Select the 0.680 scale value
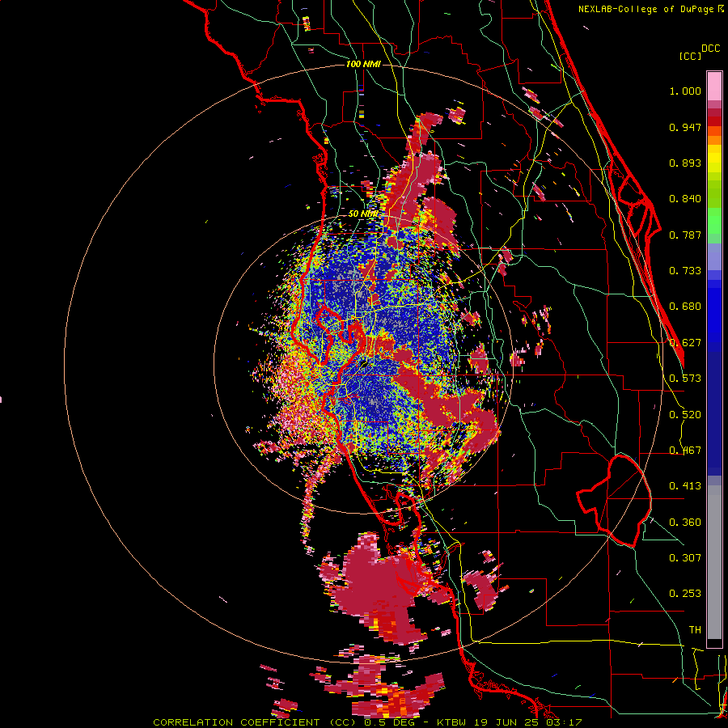Image resolution: width=728 pixels, height=728 pixels. pos(685,307)
